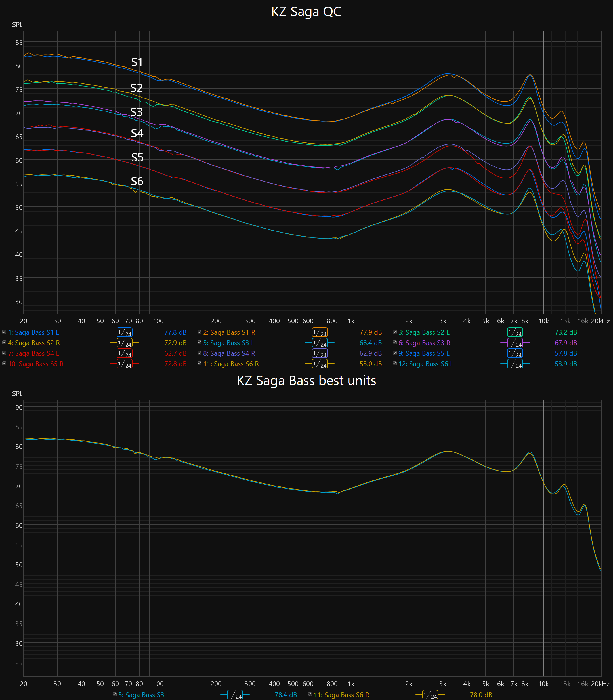Click the 1/24 smoothing icon for QC Saga Bass S3 L

click(320, 343)
